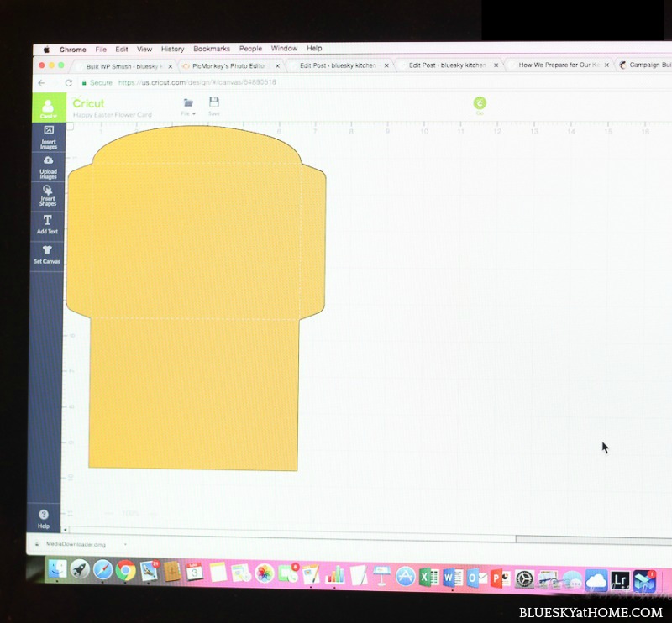The height and width of the screenshot is (623, 672).
Task: Open System Preferences gear in dock
Action: click(x=524, y=578)
